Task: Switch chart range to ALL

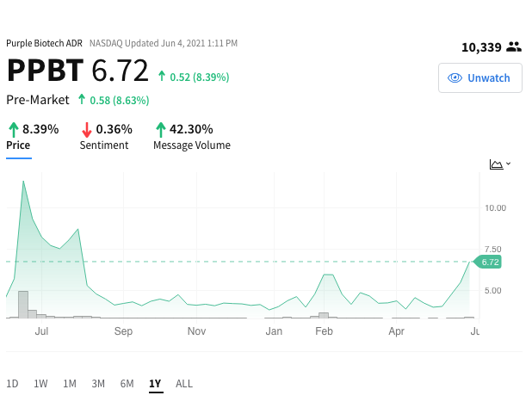Action: click(184, 384)
